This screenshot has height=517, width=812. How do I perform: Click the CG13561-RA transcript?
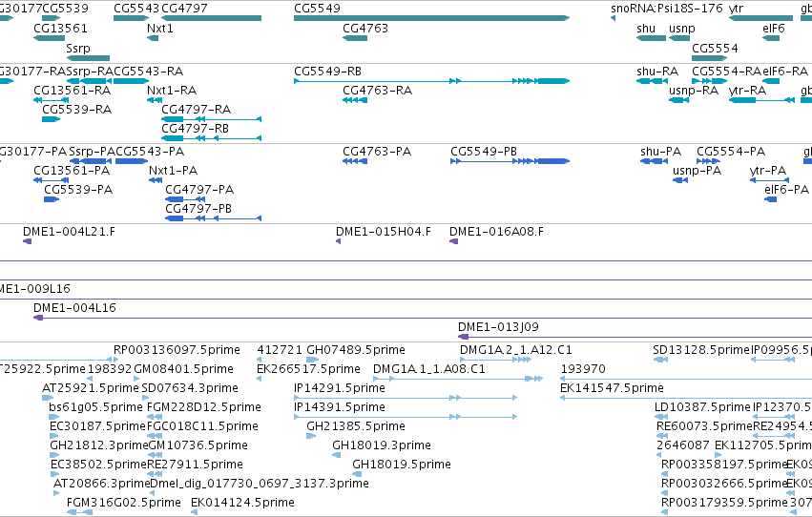(x=51, y=100)
